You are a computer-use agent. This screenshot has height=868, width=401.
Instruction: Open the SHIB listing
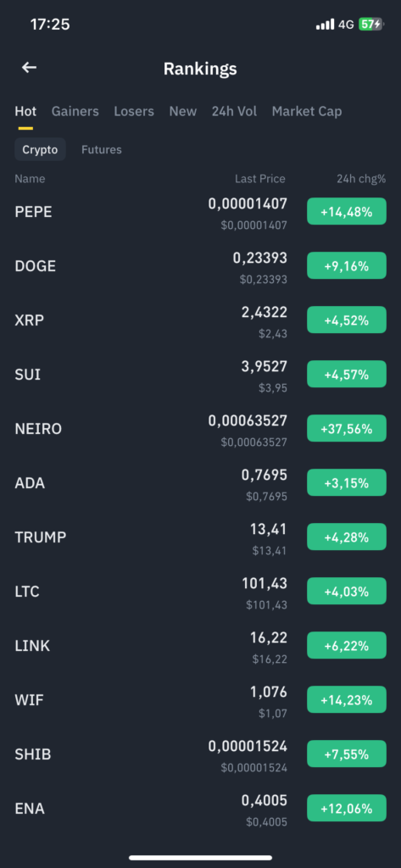point(200,754)
